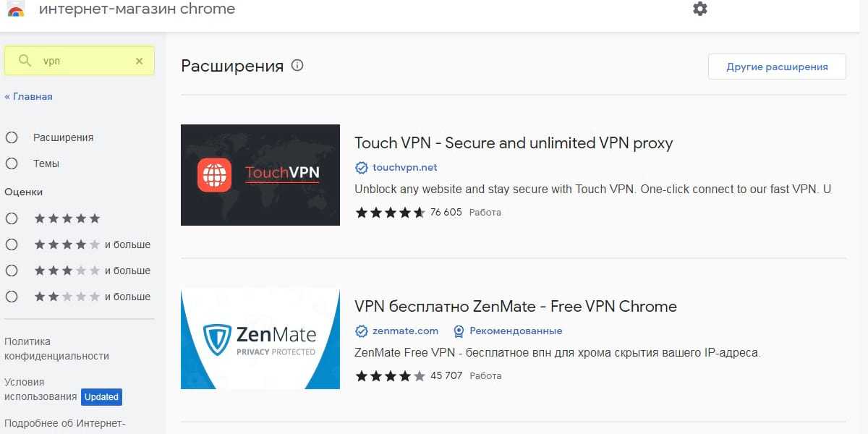Choose three stars and above filter
The height and width of the screenshot is (434, 868).
(x=12, y=271)
